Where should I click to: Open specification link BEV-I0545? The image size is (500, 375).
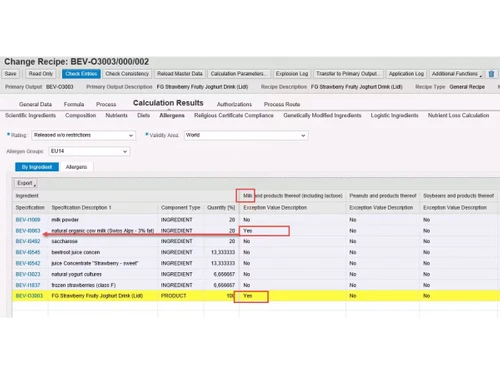(x=28, y=252)
